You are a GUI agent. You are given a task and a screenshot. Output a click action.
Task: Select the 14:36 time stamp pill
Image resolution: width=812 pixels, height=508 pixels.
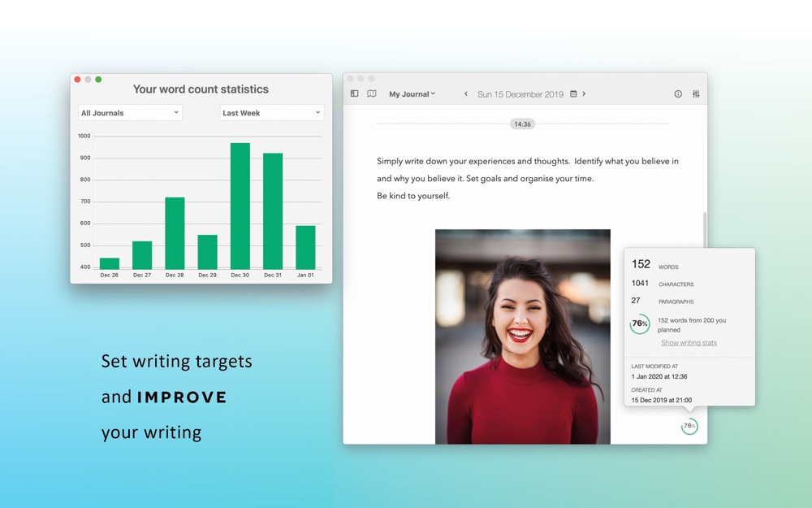[522, 124]
